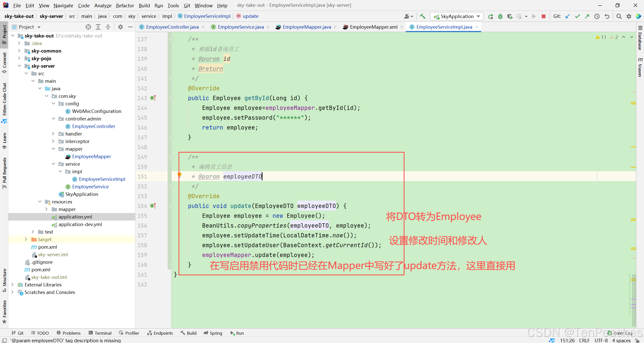Switch to the EmployeeMapper.xml tab
The height and width of the screenshot is (343, 644).
[373, 27]
